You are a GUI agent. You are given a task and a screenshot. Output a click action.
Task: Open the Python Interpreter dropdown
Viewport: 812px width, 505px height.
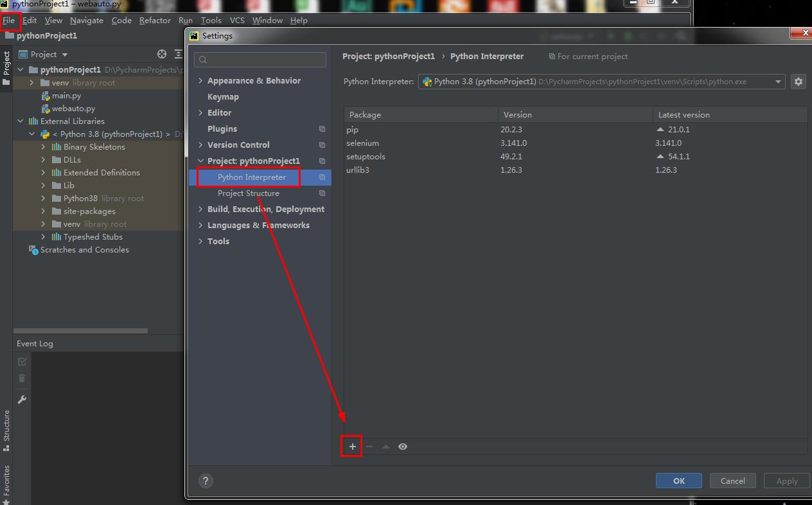tap(601, 82)
